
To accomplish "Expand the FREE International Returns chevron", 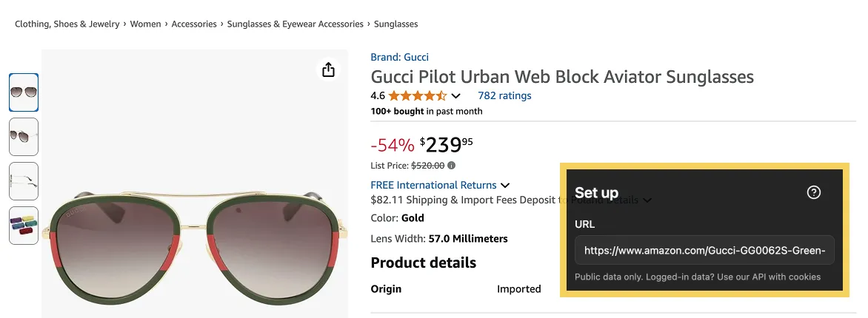I will (505, 185).
